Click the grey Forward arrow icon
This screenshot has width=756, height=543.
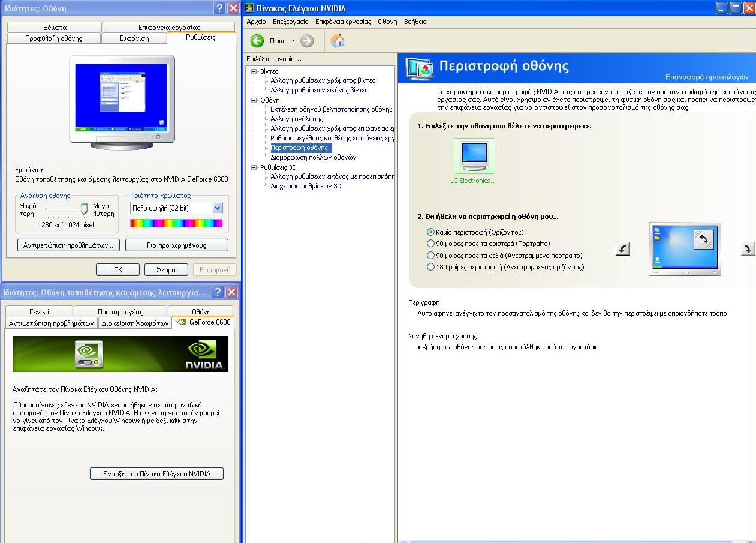[x=307, y=41]
